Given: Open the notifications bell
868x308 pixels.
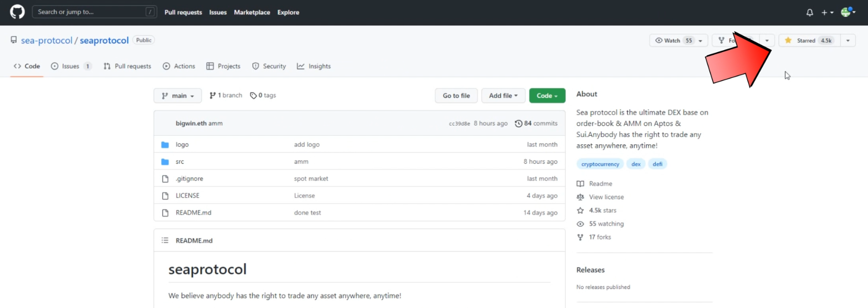Looking at the screenshot, I should coord(809,12).
